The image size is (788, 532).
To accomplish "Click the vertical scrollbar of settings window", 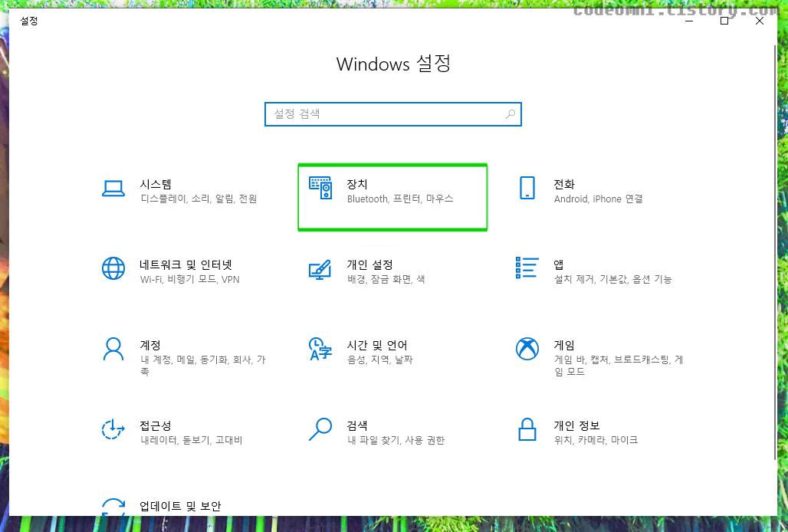I will pyautogui.click(x=774, y=251).
